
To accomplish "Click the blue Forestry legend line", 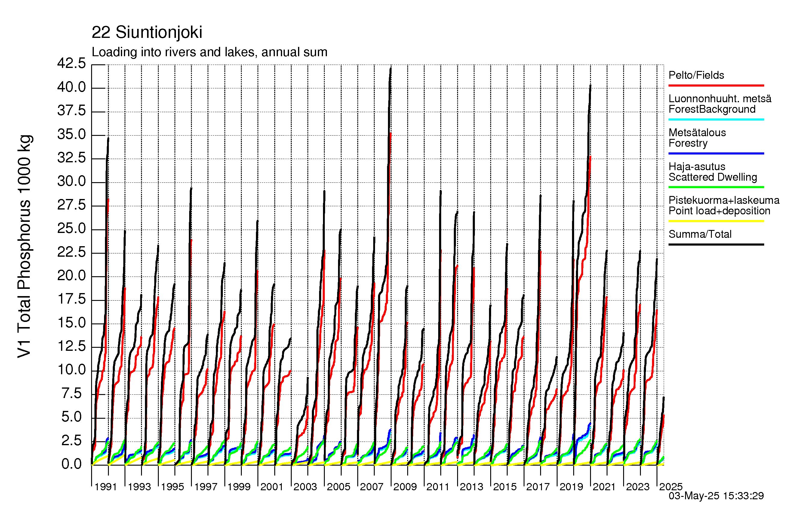I will (x=716, y=153).
